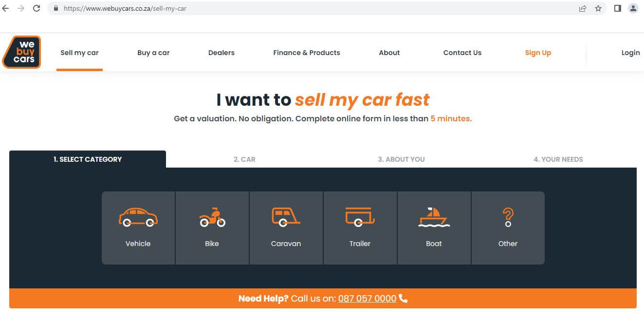Click the site security lock icon

point(55,8)
